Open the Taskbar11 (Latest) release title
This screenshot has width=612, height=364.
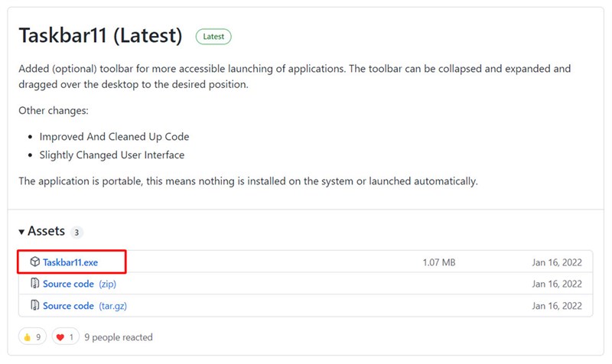point(100,35)
